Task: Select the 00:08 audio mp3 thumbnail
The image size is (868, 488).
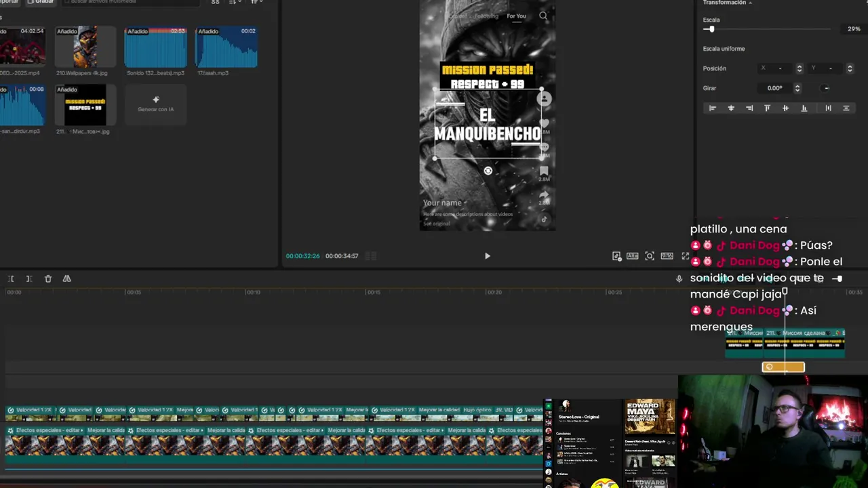Action: pos(22,105)
